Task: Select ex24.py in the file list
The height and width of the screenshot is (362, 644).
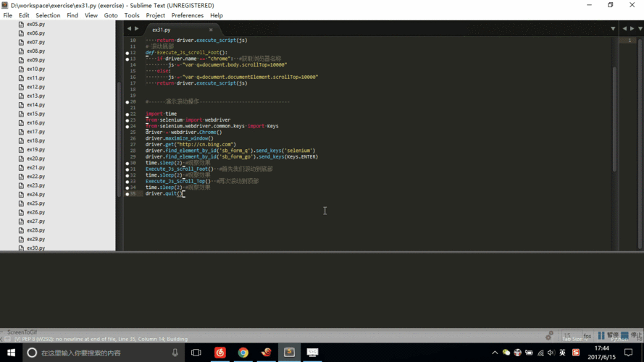Action: click(35, 195)
